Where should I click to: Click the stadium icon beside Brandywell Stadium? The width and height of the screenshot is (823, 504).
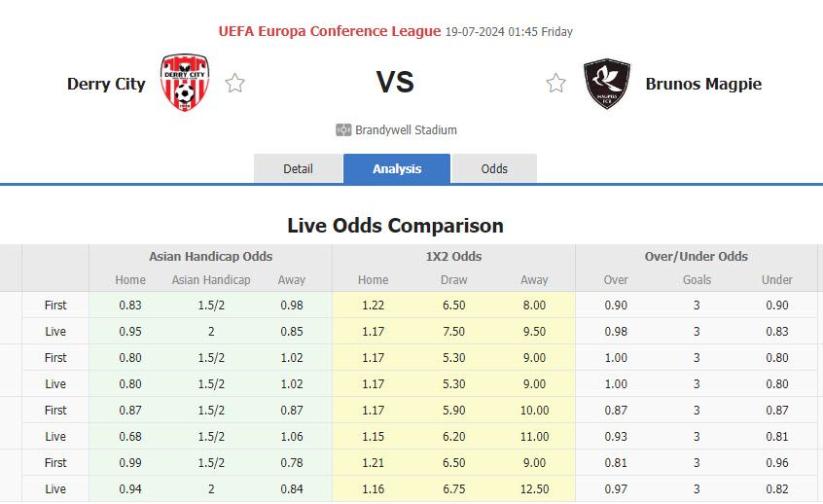pyautogui.click(x=343, y=129)
